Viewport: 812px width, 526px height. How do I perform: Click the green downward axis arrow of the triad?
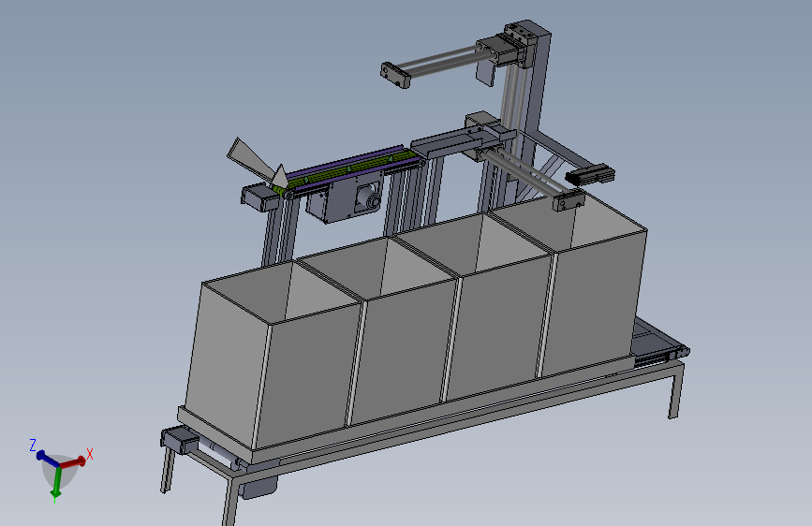[56, 484]
